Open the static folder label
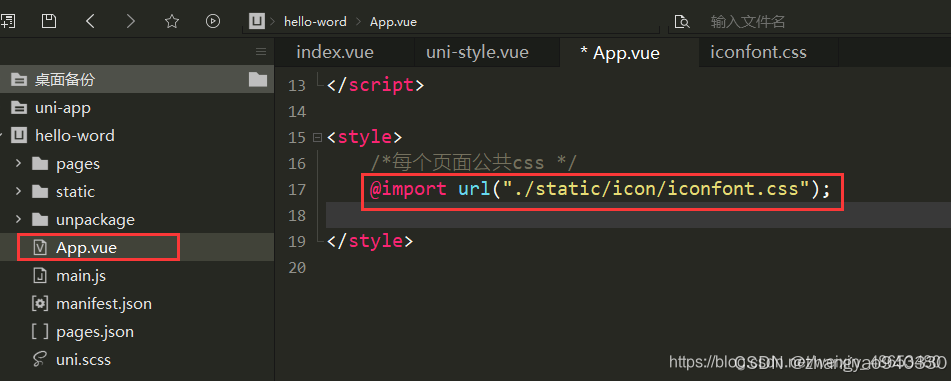Image resolution: width=951 pixels, height=381 pixels. [x=75, y=192]
